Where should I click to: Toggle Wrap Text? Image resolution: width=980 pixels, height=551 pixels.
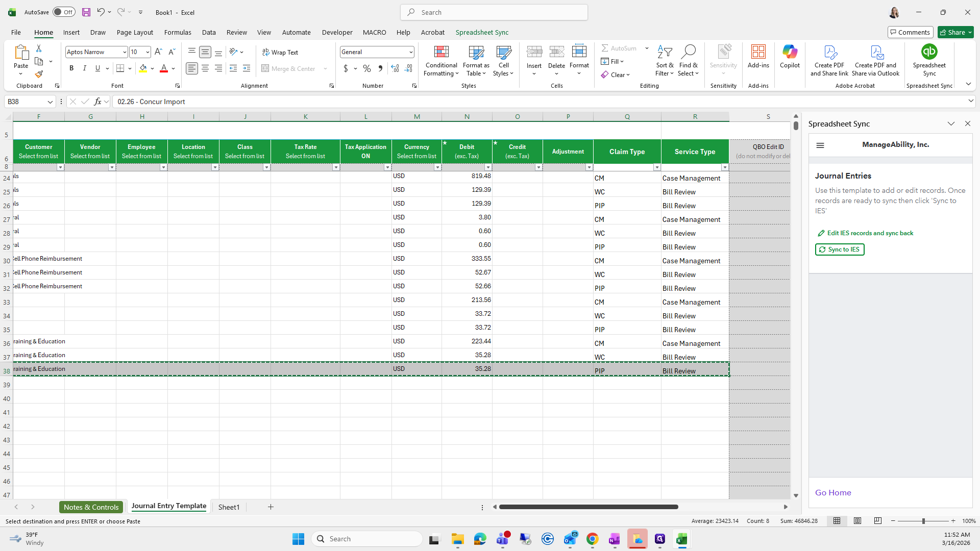(x=280, y=52)
